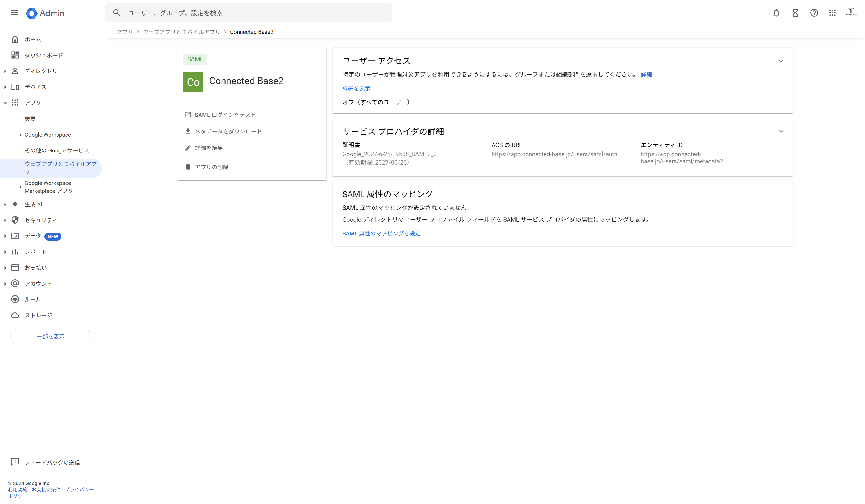Click the search field for users and groups
This screenshot has height=504, width=865.
tap(248, 13)
